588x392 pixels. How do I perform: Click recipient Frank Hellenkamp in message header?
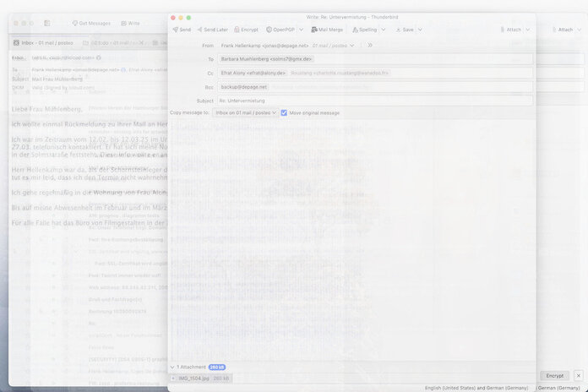(75, 70)
